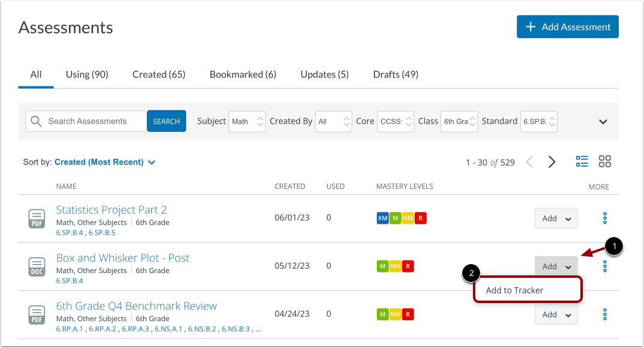
Task: Open more options for Statistics Project Part 2
Action: point(604,218)
